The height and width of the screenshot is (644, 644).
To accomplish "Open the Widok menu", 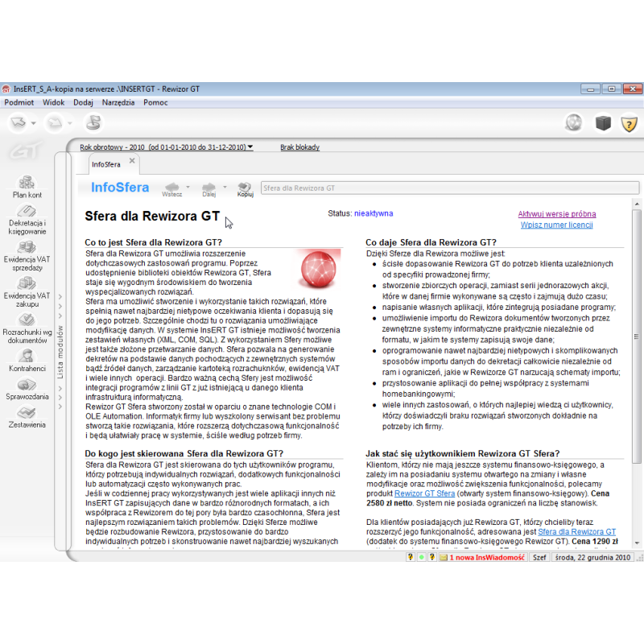I will pos(54,102).
